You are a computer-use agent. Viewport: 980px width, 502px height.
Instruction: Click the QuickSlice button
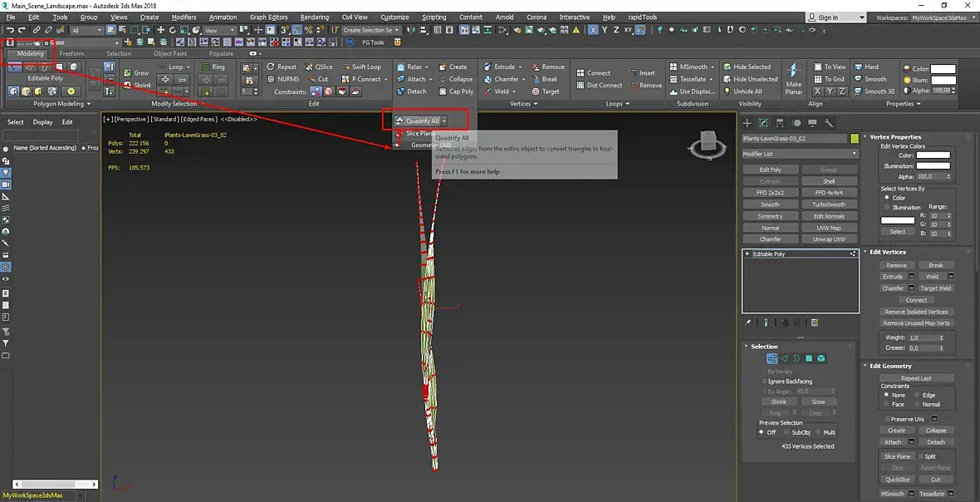coord(897,480)
